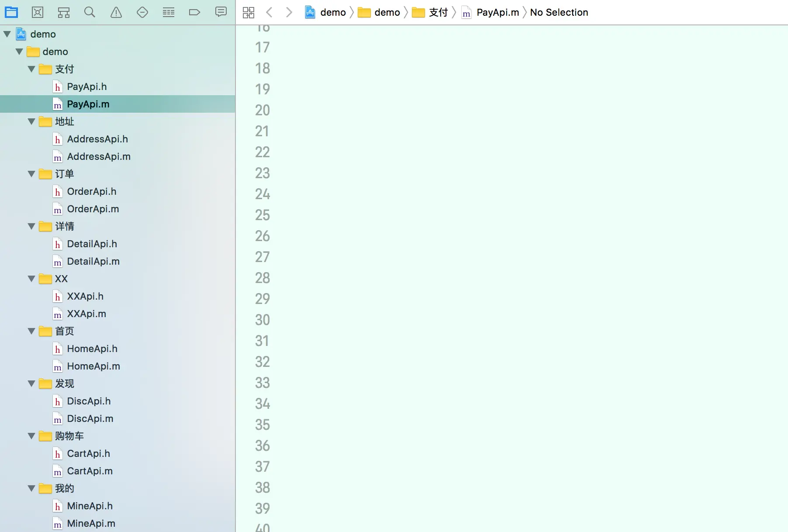The image size is (788, 532).
Task: Click the MineApi.h header file icon
Action: [57, 506]
